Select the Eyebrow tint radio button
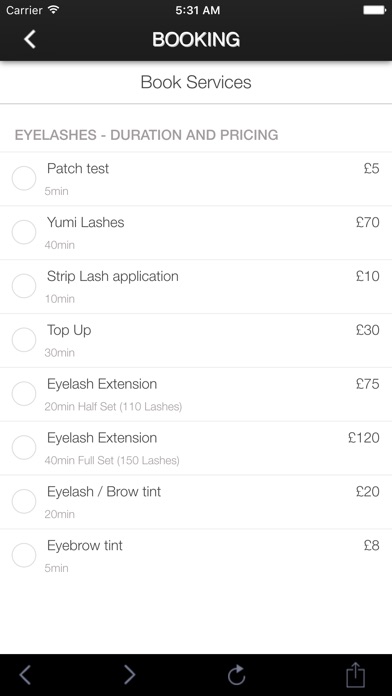This screenshot has width=392, height=696. click(24, 555)
